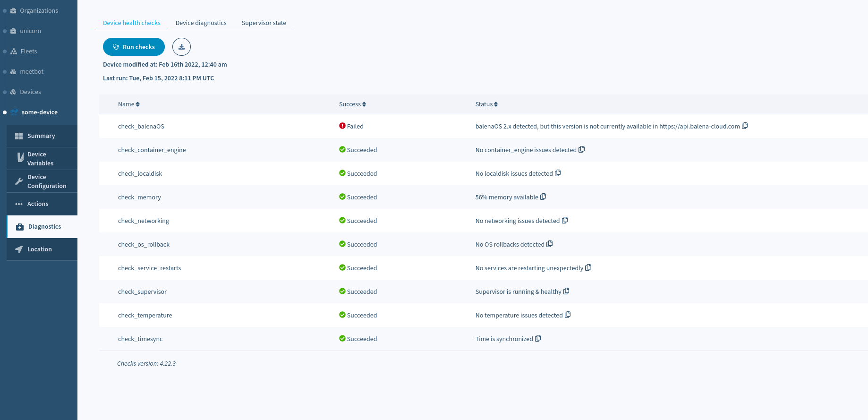This screenshot has width=868, height=420.
Task: Open the Summary sidebar page
Action: pos(41,136)
